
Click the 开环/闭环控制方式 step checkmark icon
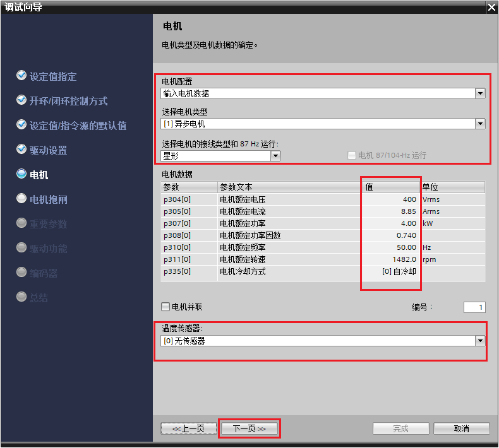[21, 100]
